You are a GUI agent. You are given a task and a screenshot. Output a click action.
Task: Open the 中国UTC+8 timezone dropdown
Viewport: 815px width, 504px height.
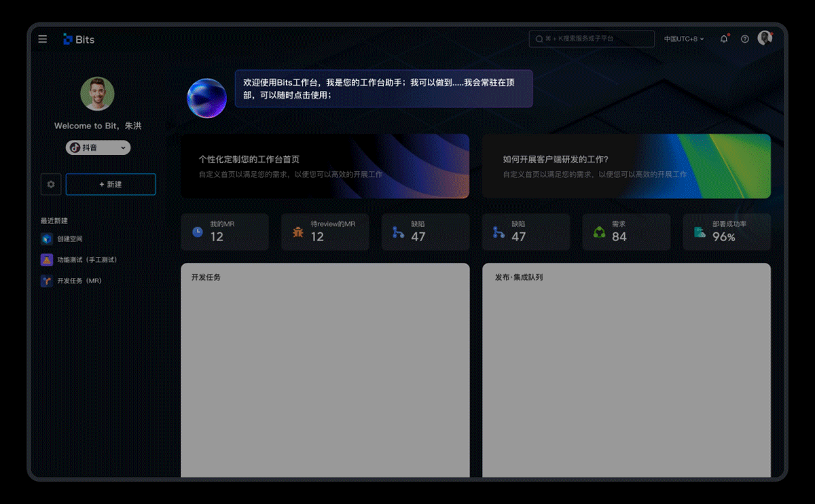point(684,39)
